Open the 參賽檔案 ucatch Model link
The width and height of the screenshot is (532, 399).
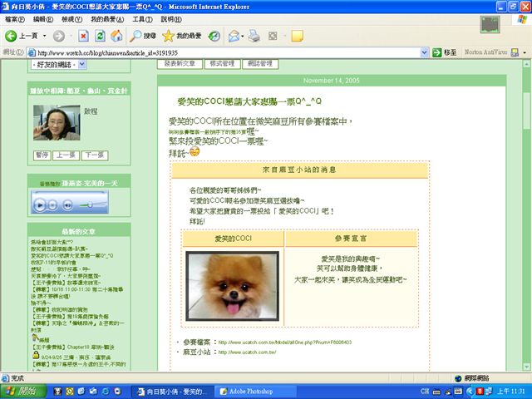pyautogui.click(x=285, y=342)
